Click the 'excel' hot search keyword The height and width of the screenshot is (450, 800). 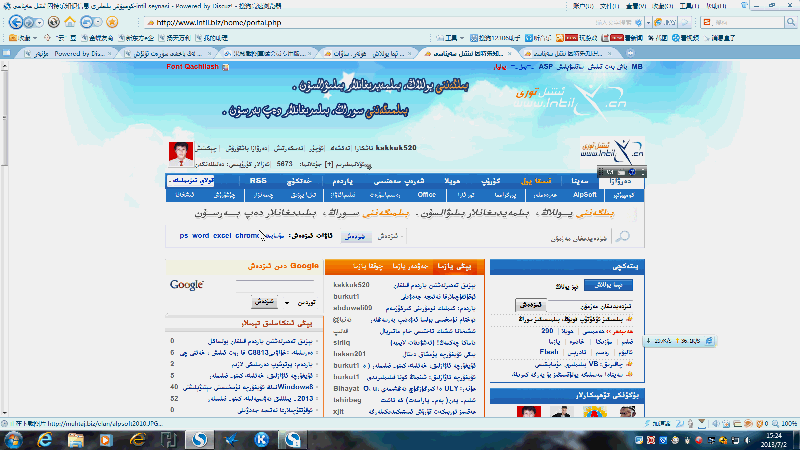(x=222, y=236)
